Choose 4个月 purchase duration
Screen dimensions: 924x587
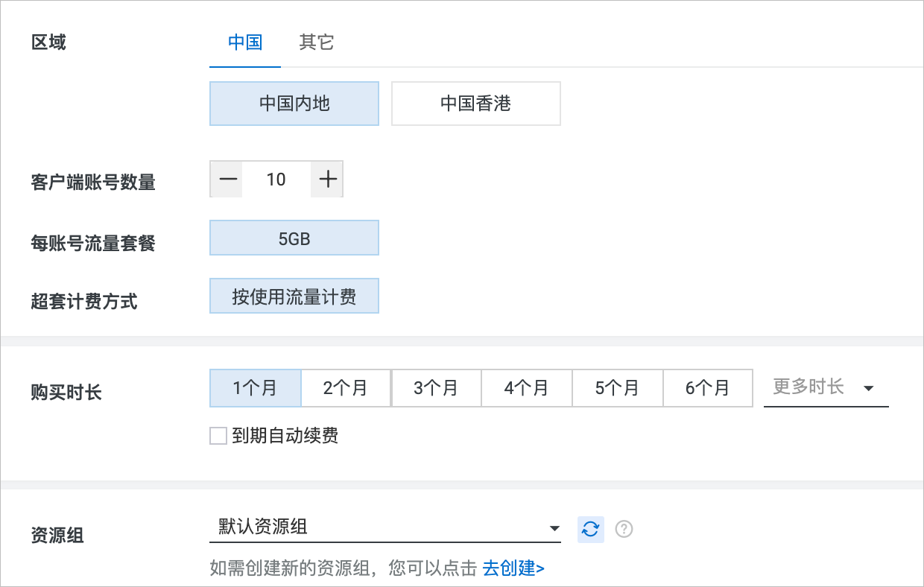click(x=527, y=388)
